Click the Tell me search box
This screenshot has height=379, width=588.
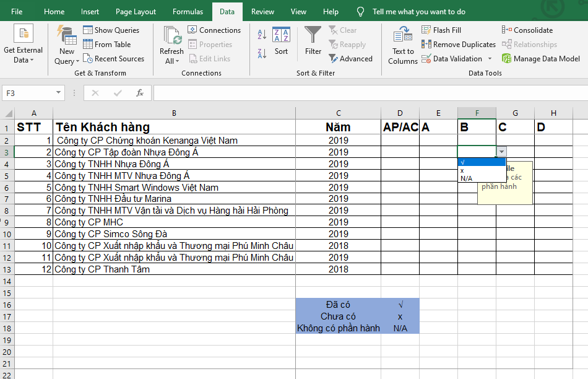[418, 12]
